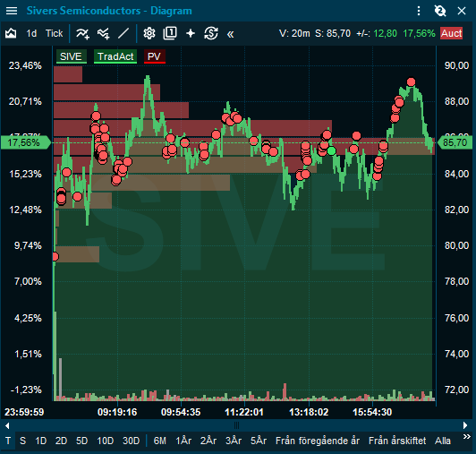476x454 pixels.
Task: Add an indicator with plus icon
Action: pyautogui.click(x=82, y=33)
